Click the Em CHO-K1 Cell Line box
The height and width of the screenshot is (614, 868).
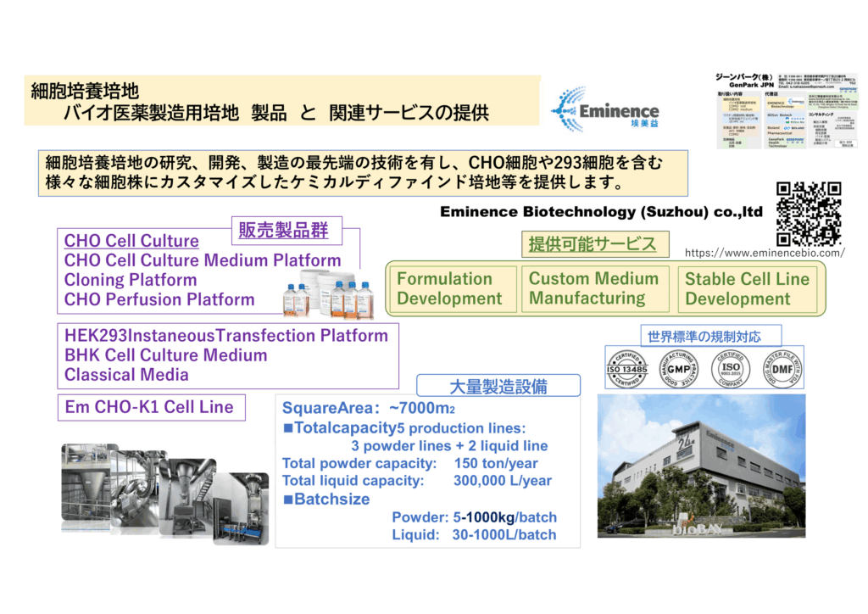tap(151, 407)
